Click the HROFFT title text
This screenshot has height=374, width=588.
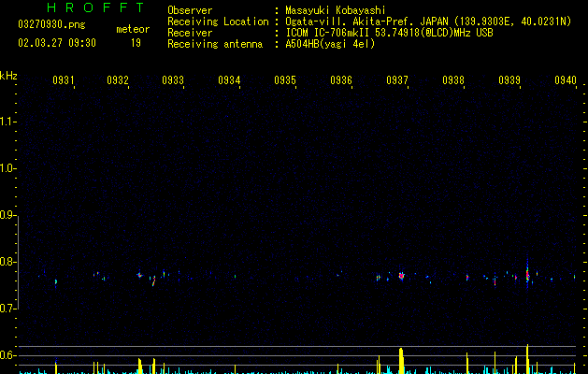[95, 7]
